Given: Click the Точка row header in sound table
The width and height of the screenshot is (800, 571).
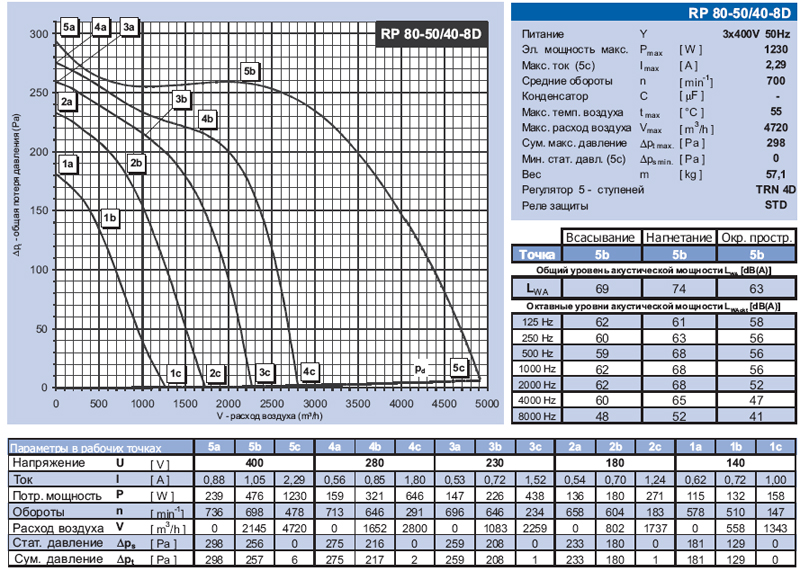Looking at the screenshot, I should point(535,254).
